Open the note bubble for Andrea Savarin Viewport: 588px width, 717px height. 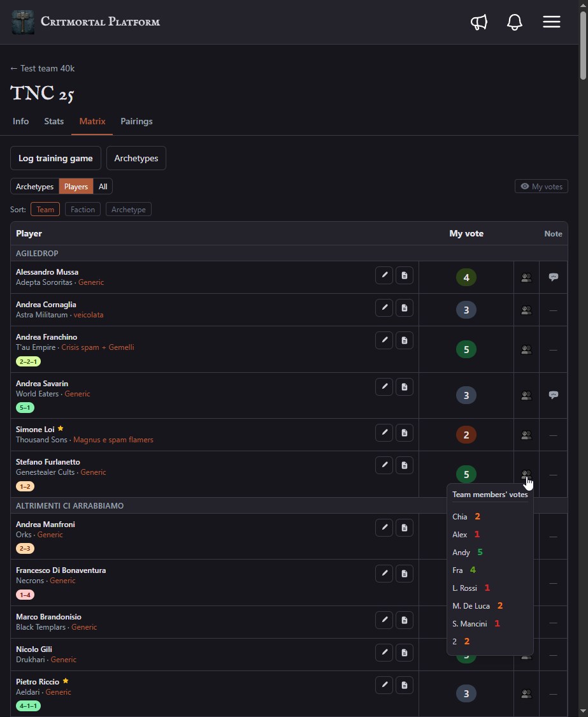[553, 395]
